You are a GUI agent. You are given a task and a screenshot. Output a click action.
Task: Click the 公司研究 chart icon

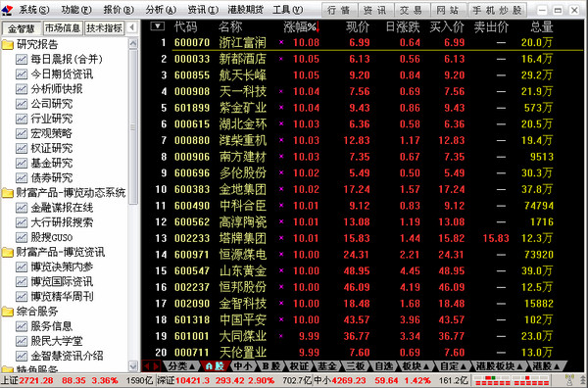coord(22,104)
